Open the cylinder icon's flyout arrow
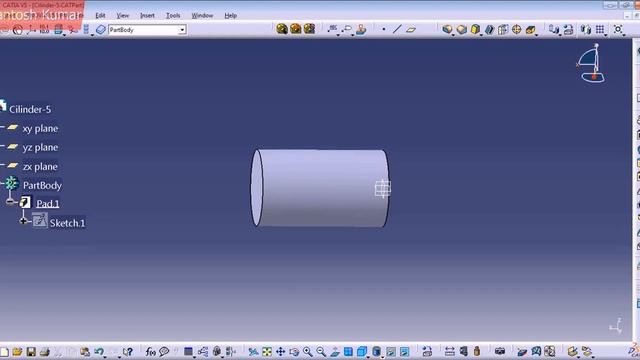This screenshot has width=640, height=360. pos(382,357)
